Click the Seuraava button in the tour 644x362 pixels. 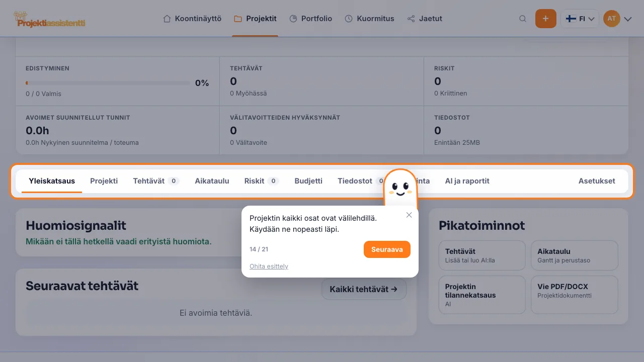click(x=387, y=249)
